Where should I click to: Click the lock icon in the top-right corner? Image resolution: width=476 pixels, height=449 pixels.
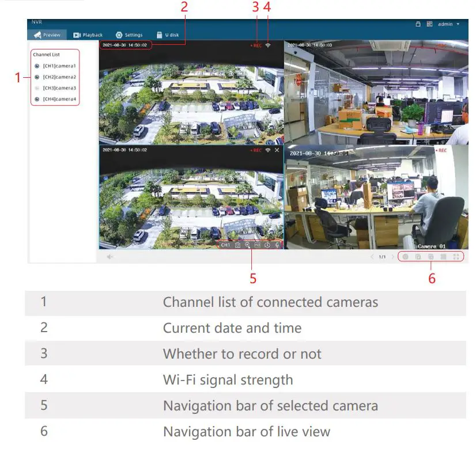[419, 25]
